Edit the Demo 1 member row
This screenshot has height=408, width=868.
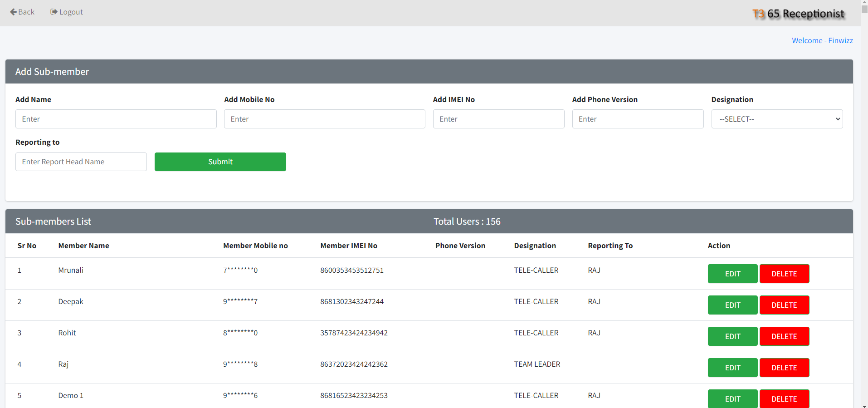[732, 398]
